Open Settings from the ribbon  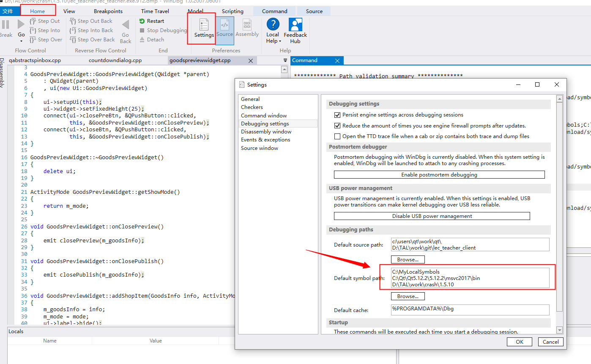[204, 28]
